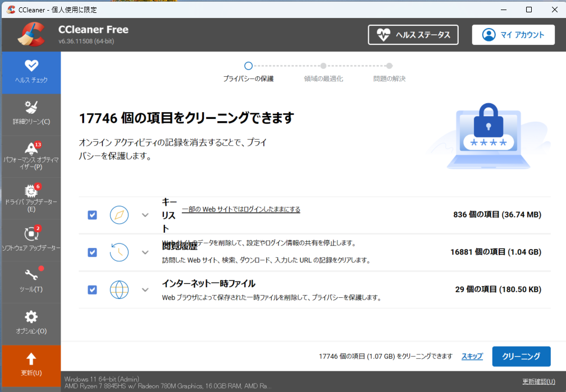Screen dimensions: 566x392
Task: Select the プライバシーの保護 step
Action: pos(248,72)
